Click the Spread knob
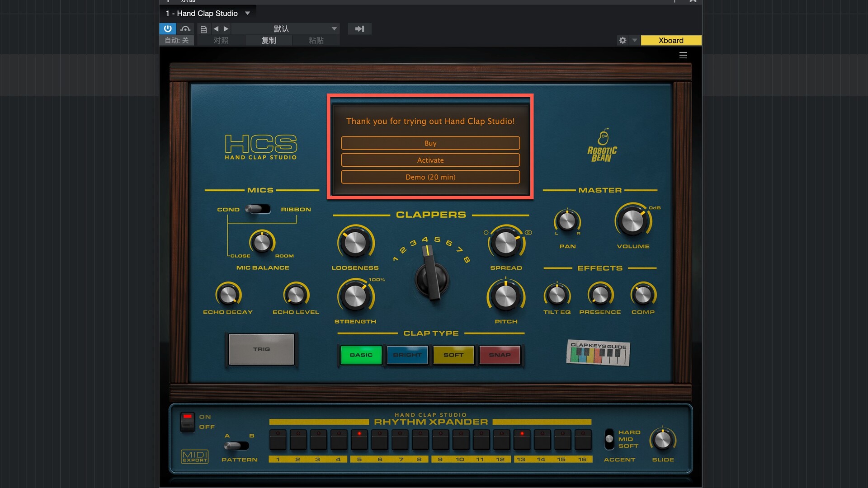Viewport: 868px width, 488px height. coord(506,243)
